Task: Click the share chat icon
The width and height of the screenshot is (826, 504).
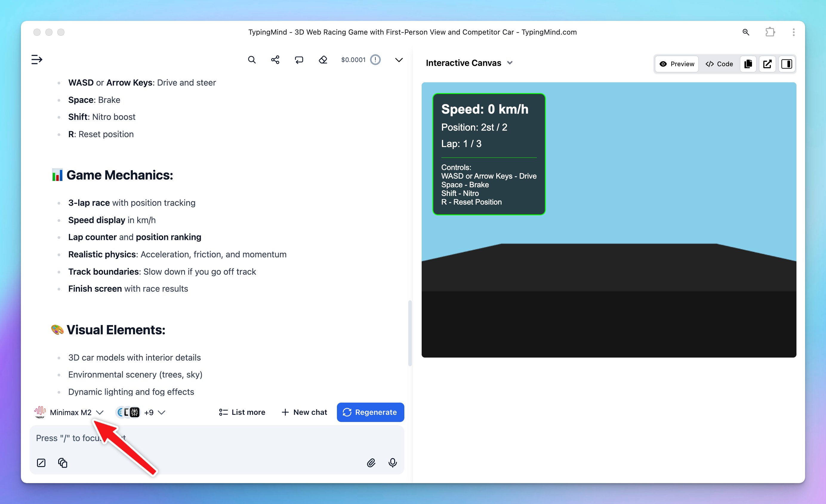Action: tap(275, 60)
